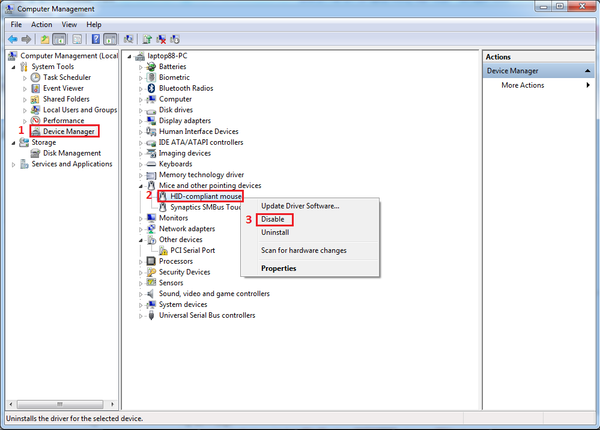
Task: Click the gray Forward arrow in toolbar
Action: [x=26, y=39]
